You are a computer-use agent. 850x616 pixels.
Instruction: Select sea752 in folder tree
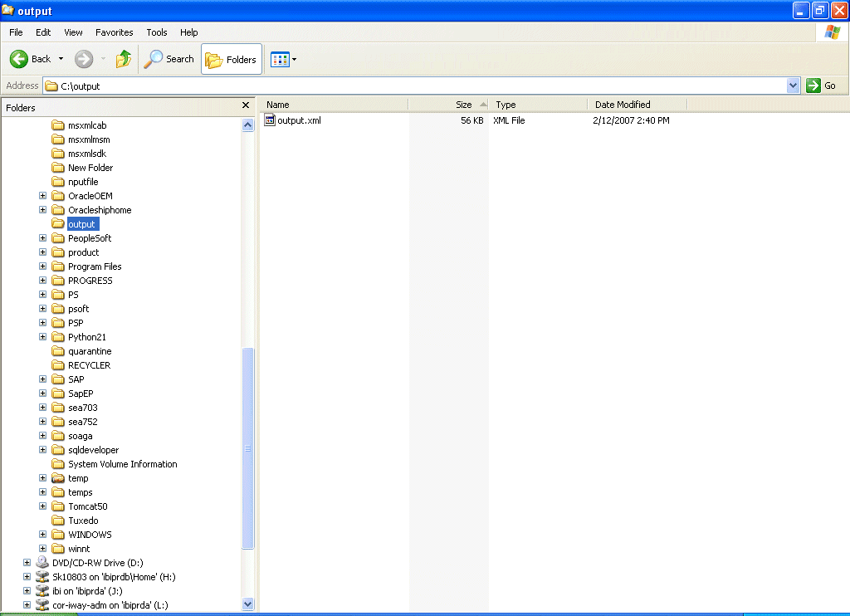point(83,422)
